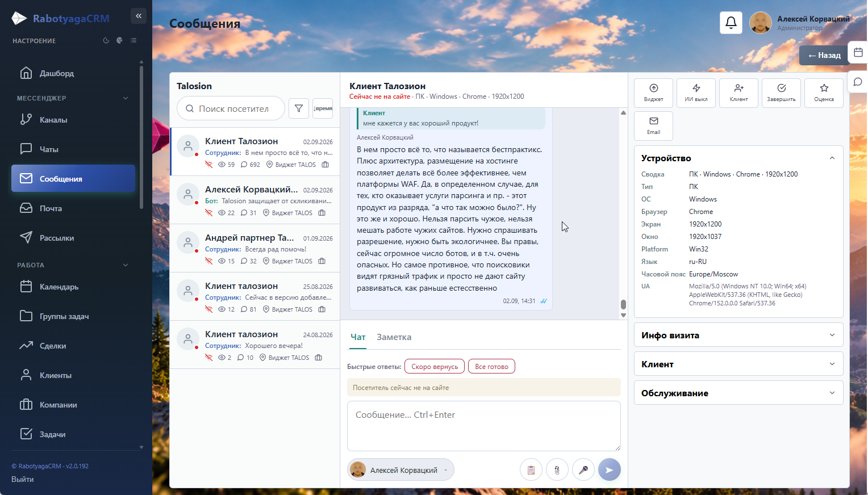Open conversation with Андрей партнер
The height and width of the screenshot is (495, 868).
(x=255, y=249)
